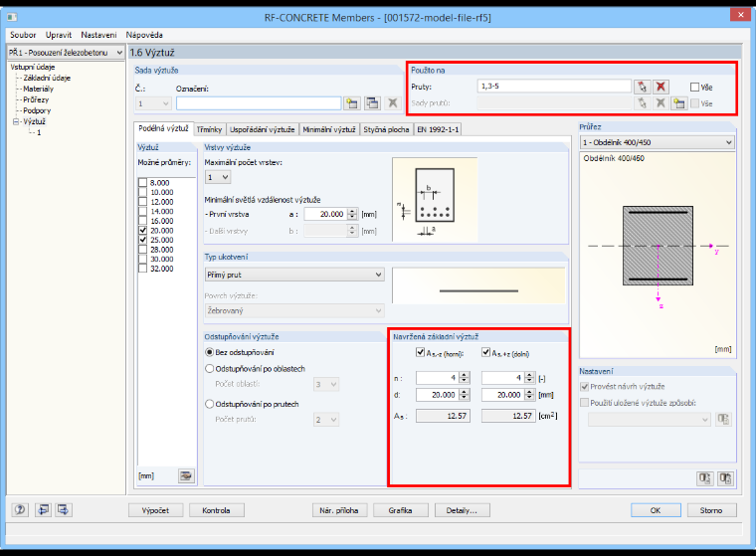Click the Pruty input field showing 1,3-5
Screen dimensions: 756x556
554,87
